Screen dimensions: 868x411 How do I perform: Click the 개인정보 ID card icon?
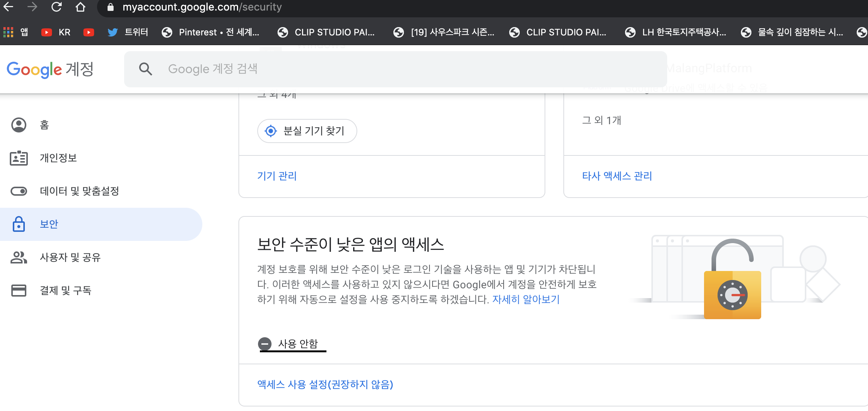pos(19,158)
